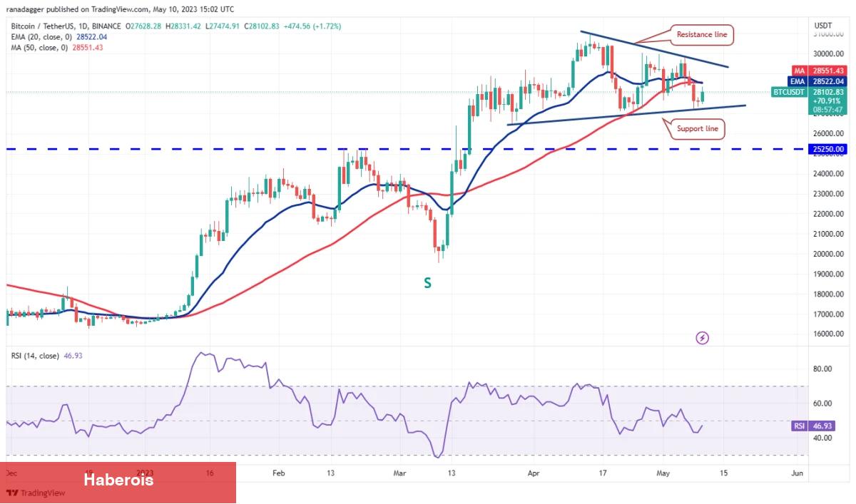Click the "May" label on time axis
This screenshot has width=856, height=504.
pyautogui.click(x=663, y=473)
